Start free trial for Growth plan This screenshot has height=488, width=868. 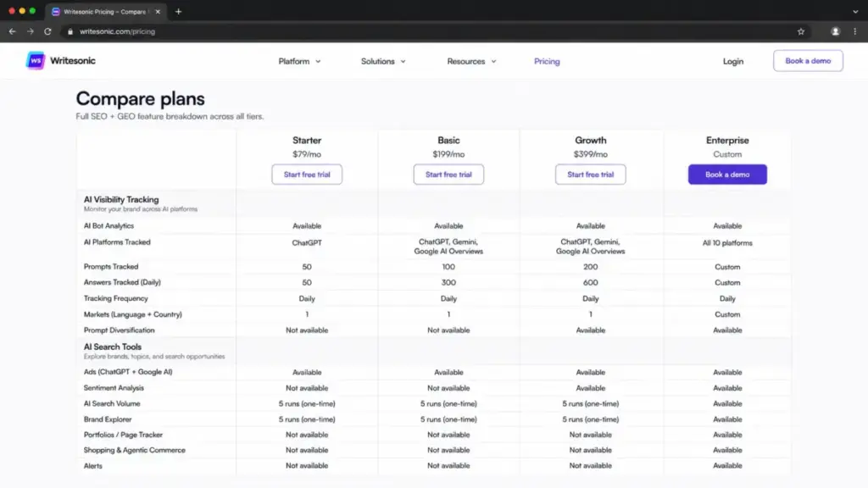click(590, 175)
